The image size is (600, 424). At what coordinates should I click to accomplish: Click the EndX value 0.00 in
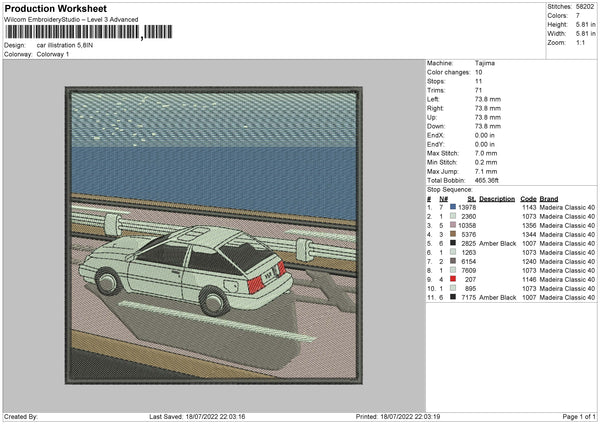point(485,135)
